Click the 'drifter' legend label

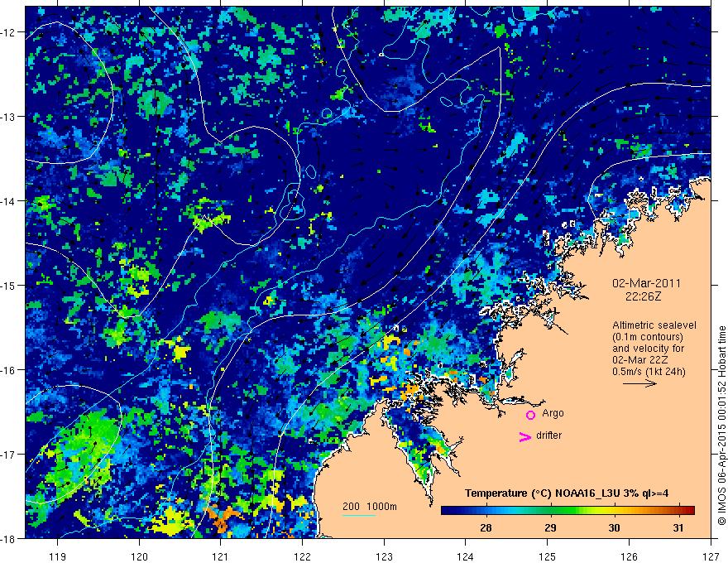click(x=548, y=435)
